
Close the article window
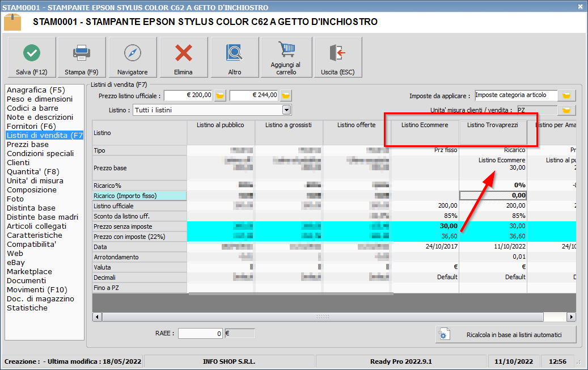coord(580,7)
